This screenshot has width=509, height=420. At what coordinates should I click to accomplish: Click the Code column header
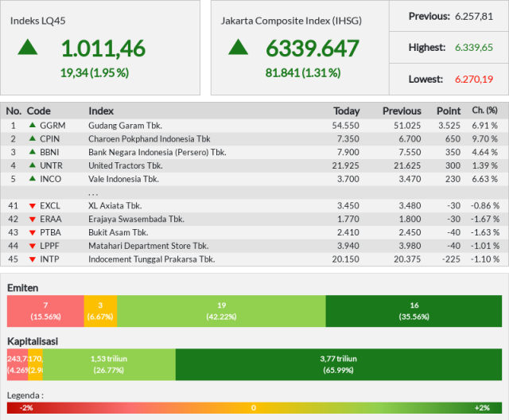39,111
